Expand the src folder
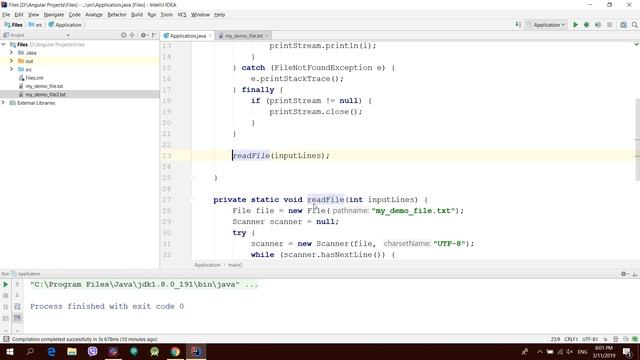 pyautogui.click(x=11, y=69)
